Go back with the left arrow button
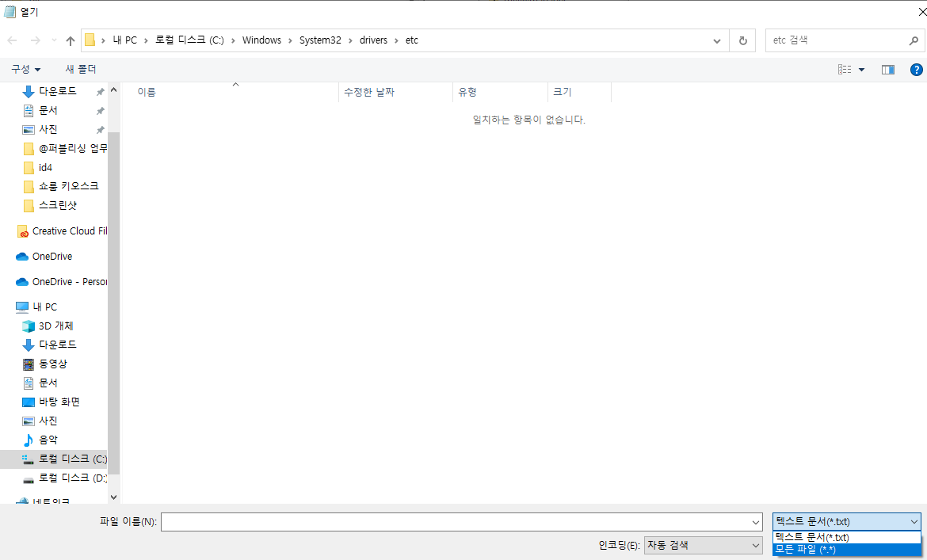Screen dimensions: 927x560 click(13, 40)
